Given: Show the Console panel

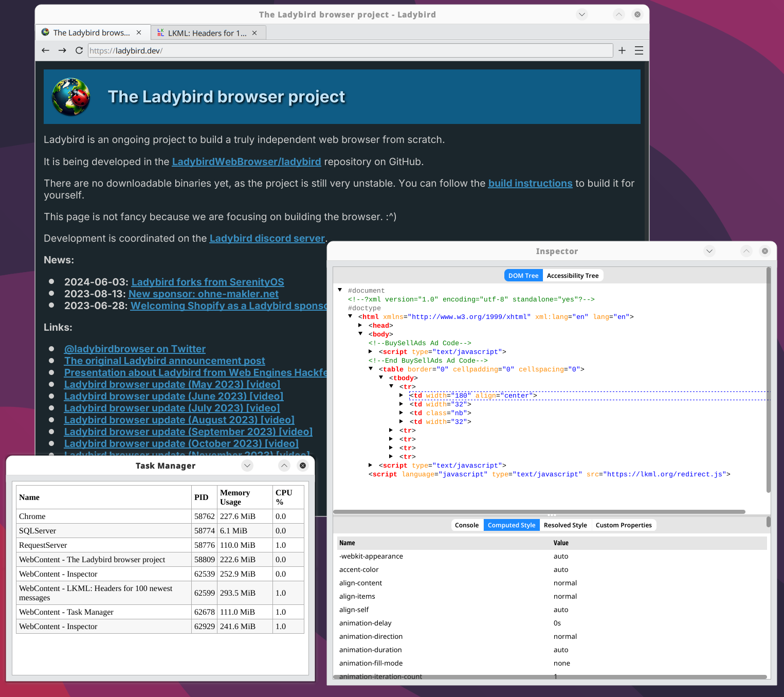Looking at the screenshot, I should click(x=466, y=525).
